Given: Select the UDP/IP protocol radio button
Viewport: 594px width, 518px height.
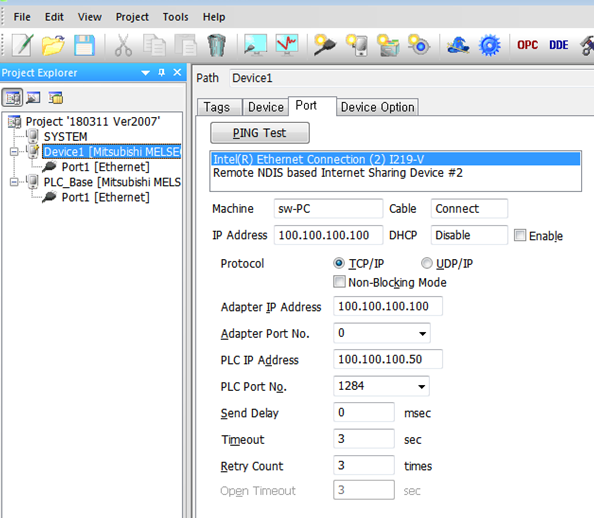Looking at the screenshot, I should click(x=427, y=263).
